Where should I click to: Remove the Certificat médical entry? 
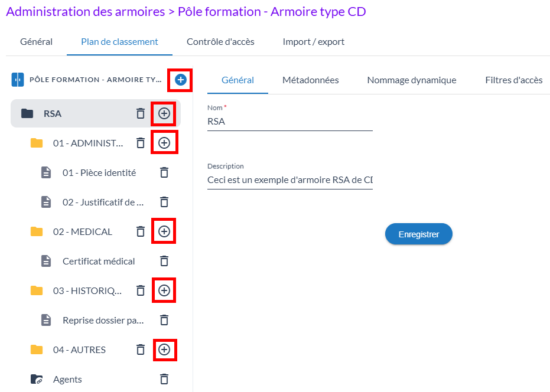[x=164, y=261]
